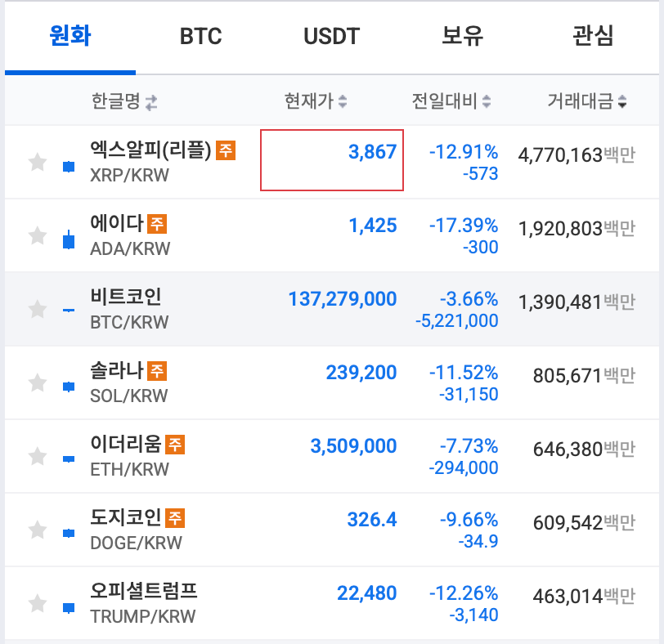Click the highlighted 3,867 price box
Viewport: 664px width, 644px height.
(x=331, y=158)
